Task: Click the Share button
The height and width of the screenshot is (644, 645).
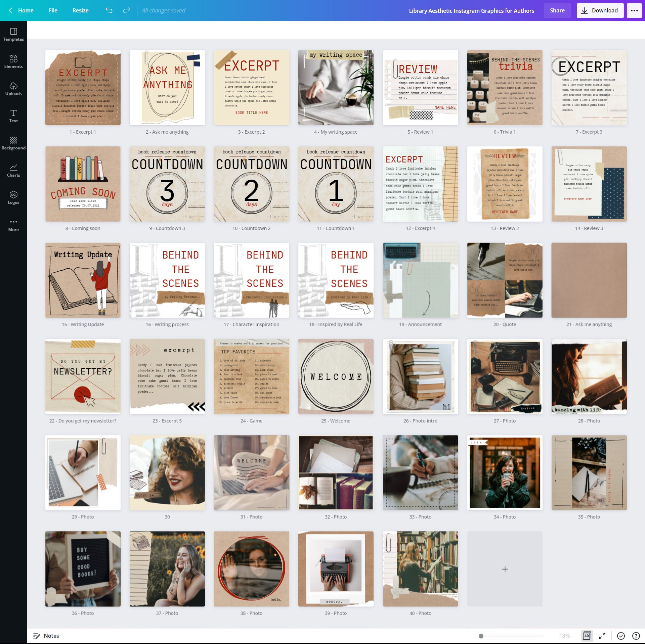Action: (557, 10)
